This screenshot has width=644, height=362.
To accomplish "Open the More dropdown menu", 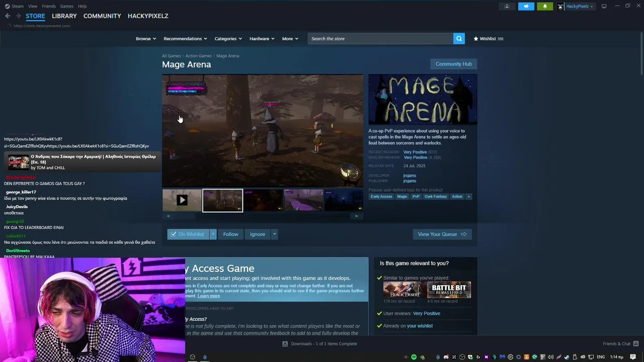I will [290, 39].
